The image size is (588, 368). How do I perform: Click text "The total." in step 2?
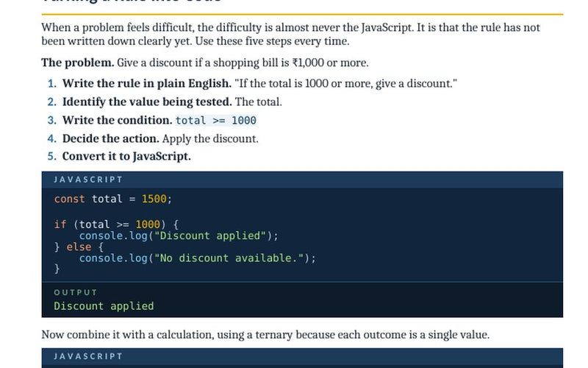point(259,102)
